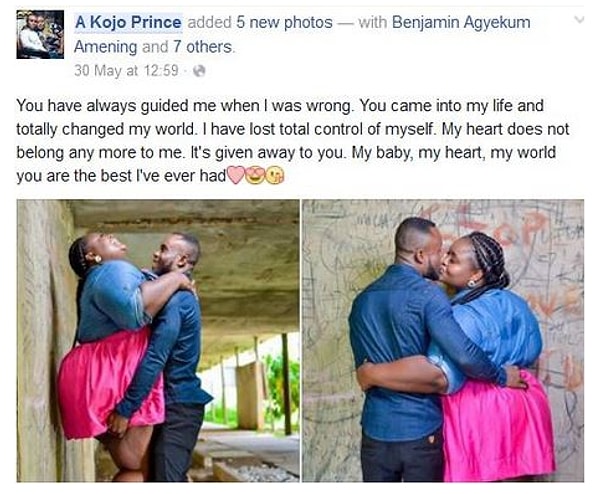Click the 'with' text before Benjamin
The height and width of the screenshot is (494, 600).
point(373,22)
